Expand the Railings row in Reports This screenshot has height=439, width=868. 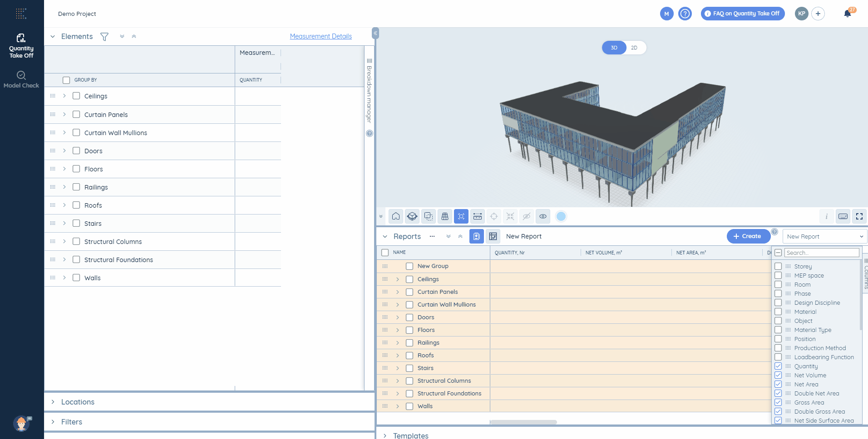[398, 343]
